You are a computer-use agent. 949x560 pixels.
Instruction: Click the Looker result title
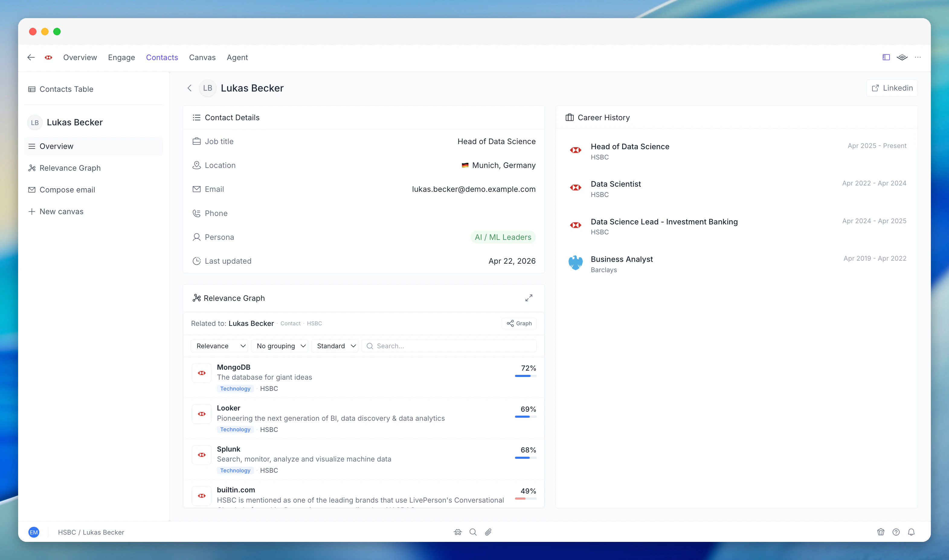(x=228, y=408)
